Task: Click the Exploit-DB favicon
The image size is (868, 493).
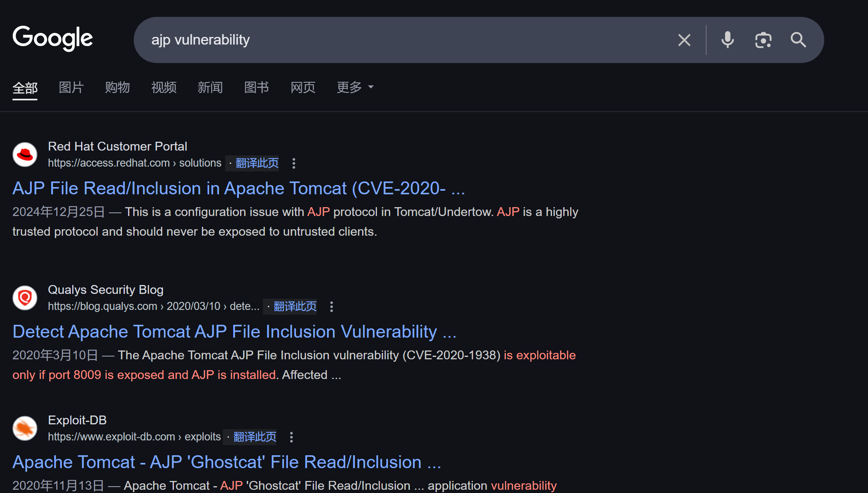Action: 25,428
